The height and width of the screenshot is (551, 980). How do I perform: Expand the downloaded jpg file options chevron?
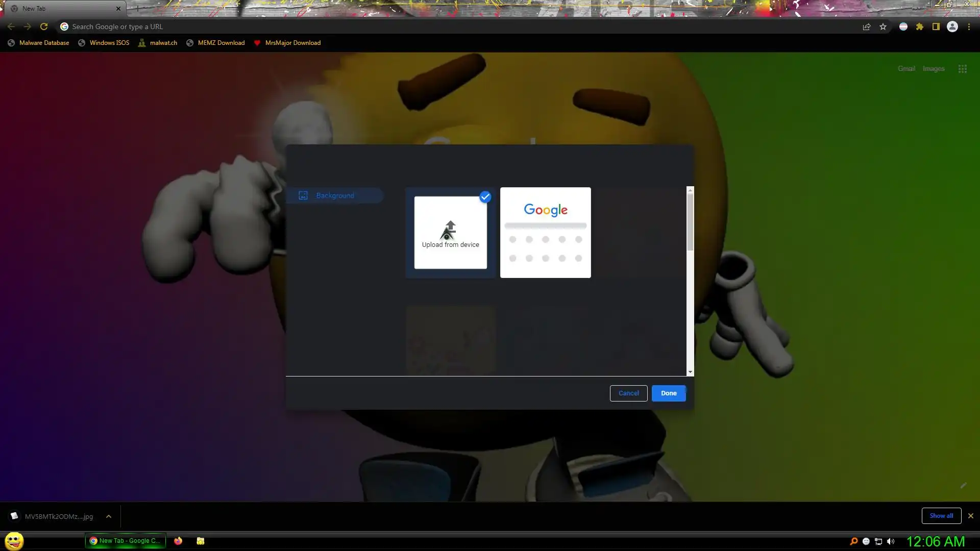tap(109, 516)
